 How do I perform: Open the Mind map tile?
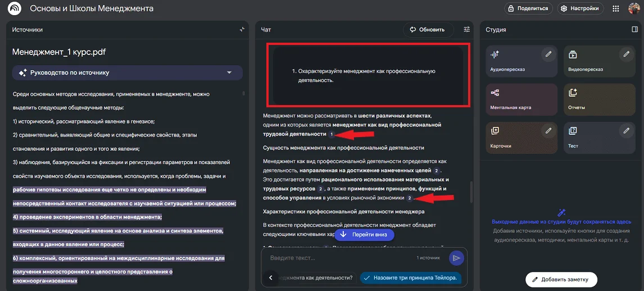coord(521,99)
